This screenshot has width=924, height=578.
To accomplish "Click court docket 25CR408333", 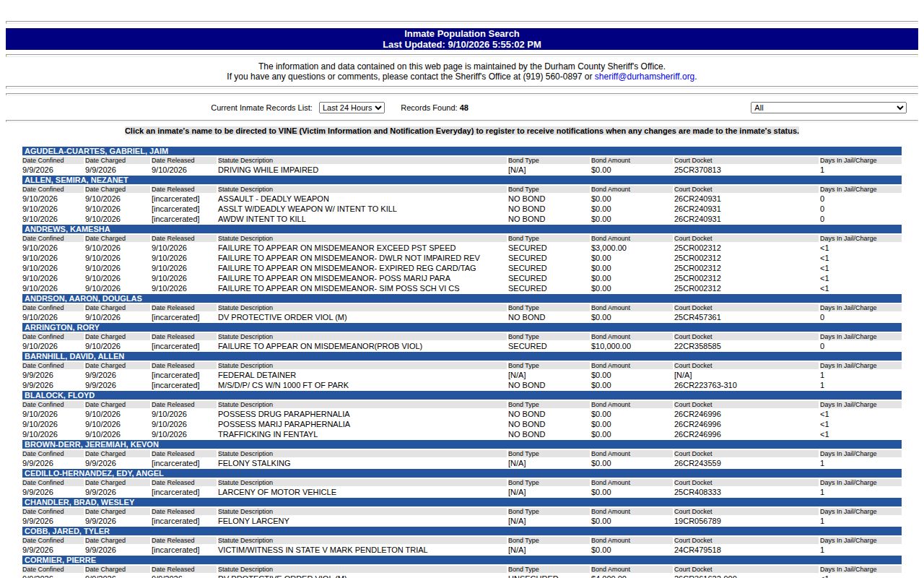I will (697, 492).
